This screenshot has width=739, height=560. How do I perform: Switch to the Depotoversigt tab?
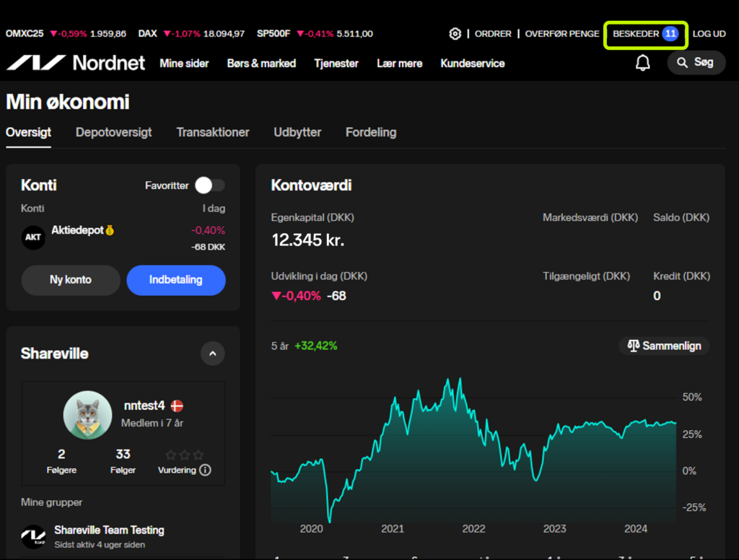click(113, 133)
